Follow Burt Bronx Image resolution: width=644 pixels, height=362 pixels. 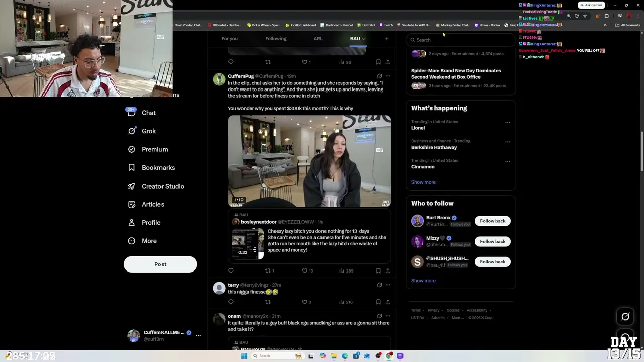[x=493, y=221]
